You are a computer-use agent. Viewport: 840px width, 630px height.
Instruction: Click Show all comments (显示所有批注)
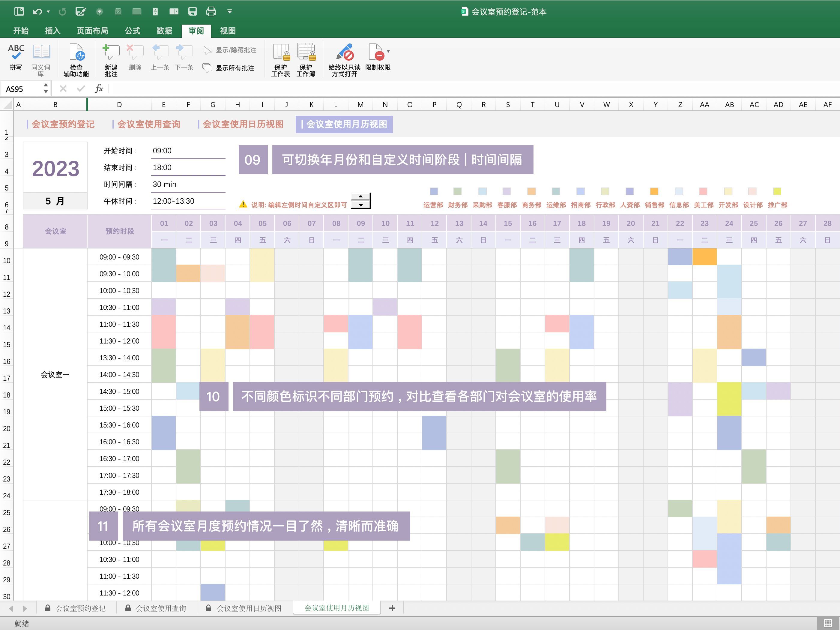(x=229, y=68)
